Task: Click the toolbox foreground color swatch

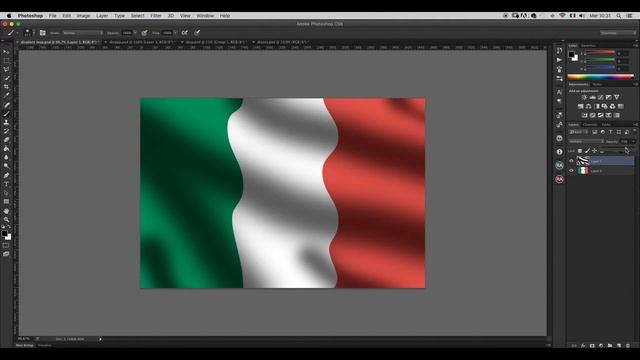Action: (x=4, y=233)
